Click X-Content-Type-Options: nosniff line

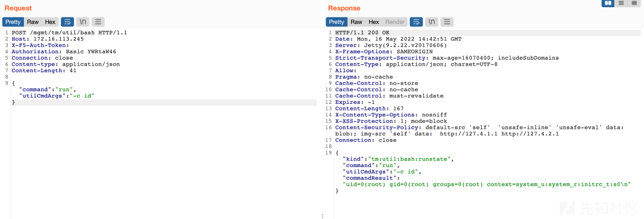(x=391, y=115)
